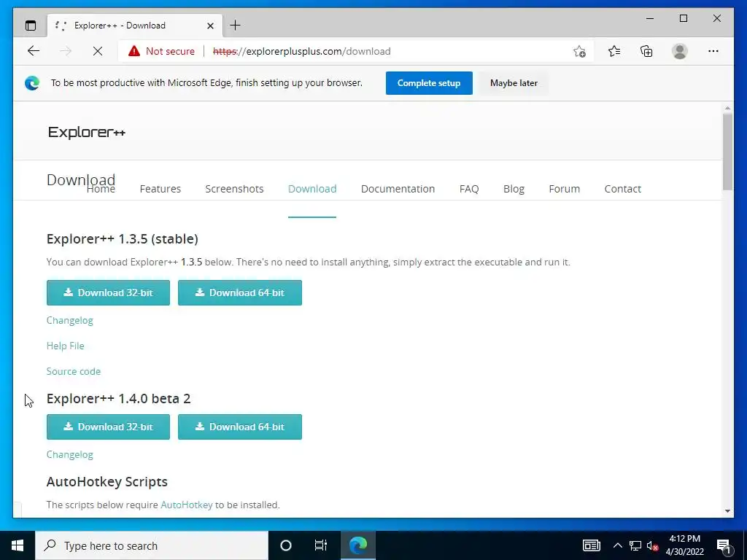Screen dimensions: 747x560
Task: Open Task View on the taskbar
Action: pyautogui.click(x=321, y=545)
